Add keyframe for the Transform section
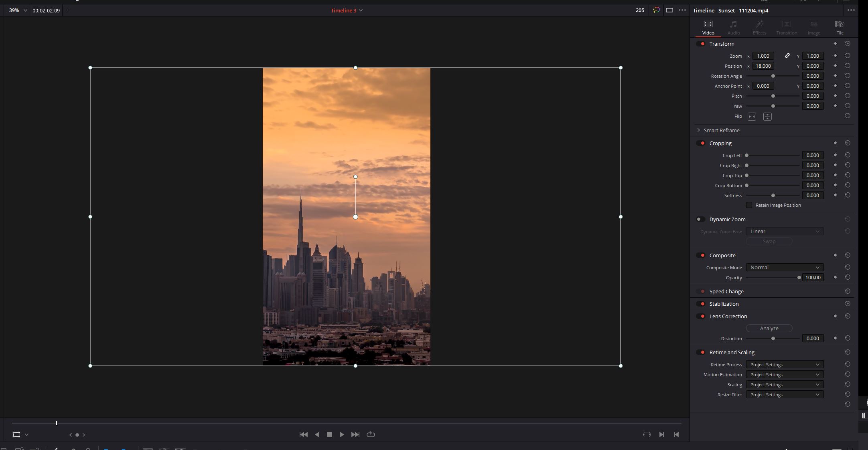 (835, 43)
